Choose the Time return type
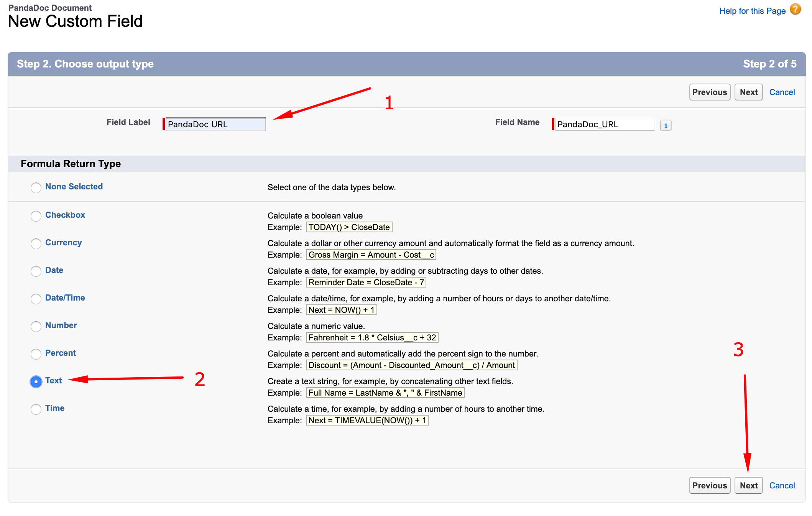812x516 pixels. [x=36, y=409]
